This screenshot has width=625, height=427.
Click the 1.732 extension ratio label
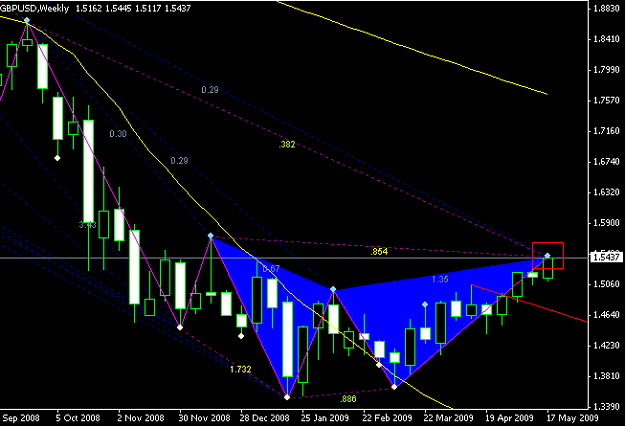241,369
